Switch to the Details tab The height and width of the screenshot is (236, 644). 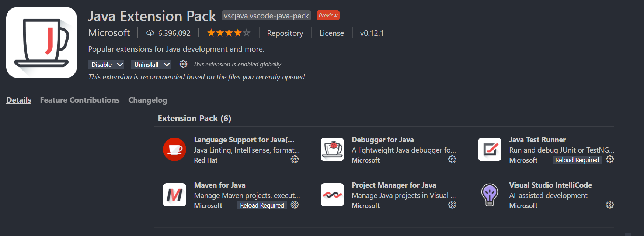point(19,100)
